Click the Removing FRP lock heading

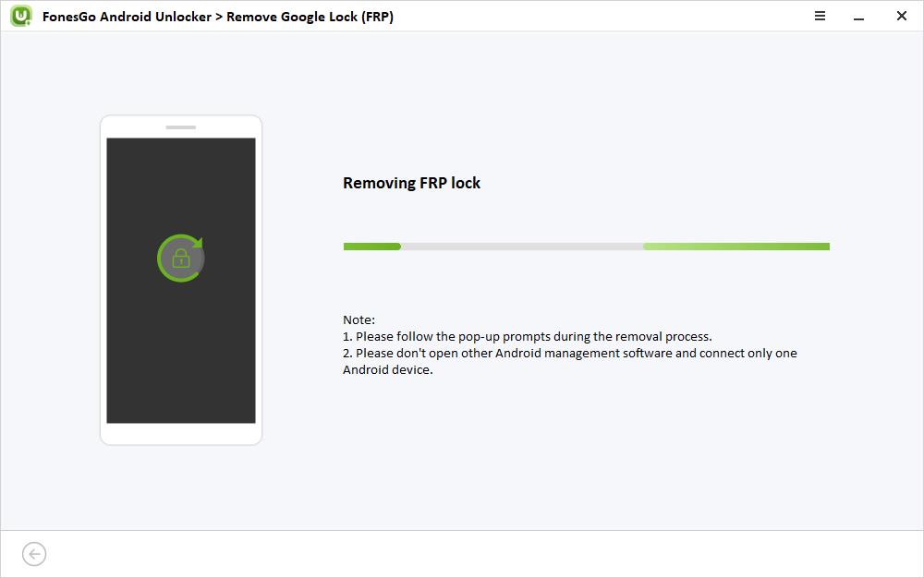(x=412, y=183)
